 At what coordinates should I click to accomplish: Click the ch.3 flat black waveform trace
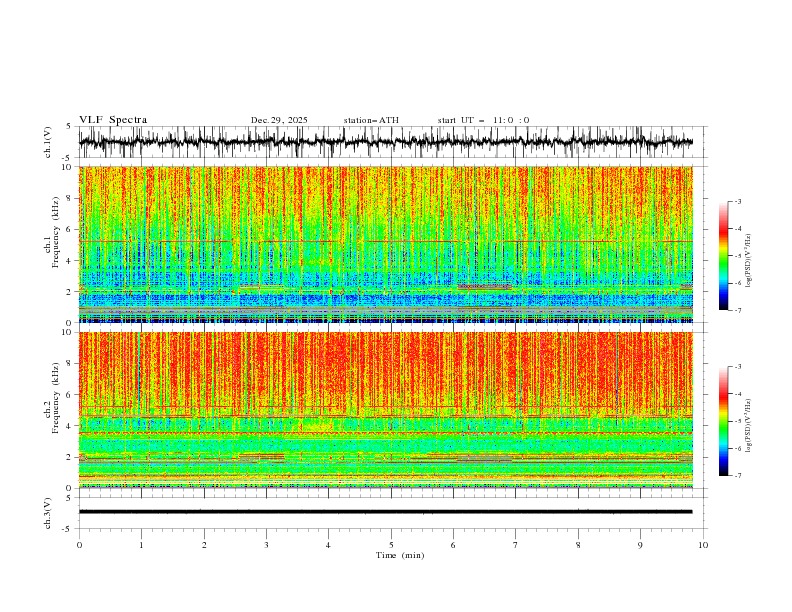[x=386, y=512]
